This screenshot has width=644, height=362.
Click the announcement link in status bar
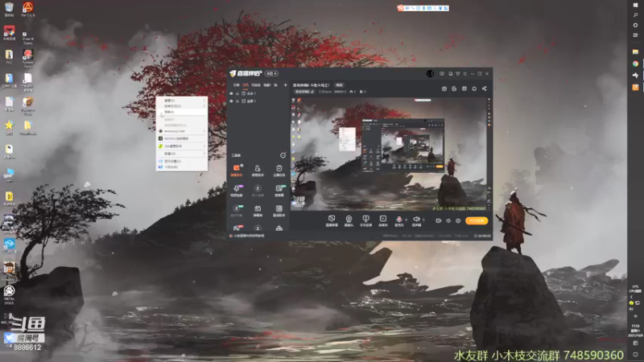click(x=249, y=236)
